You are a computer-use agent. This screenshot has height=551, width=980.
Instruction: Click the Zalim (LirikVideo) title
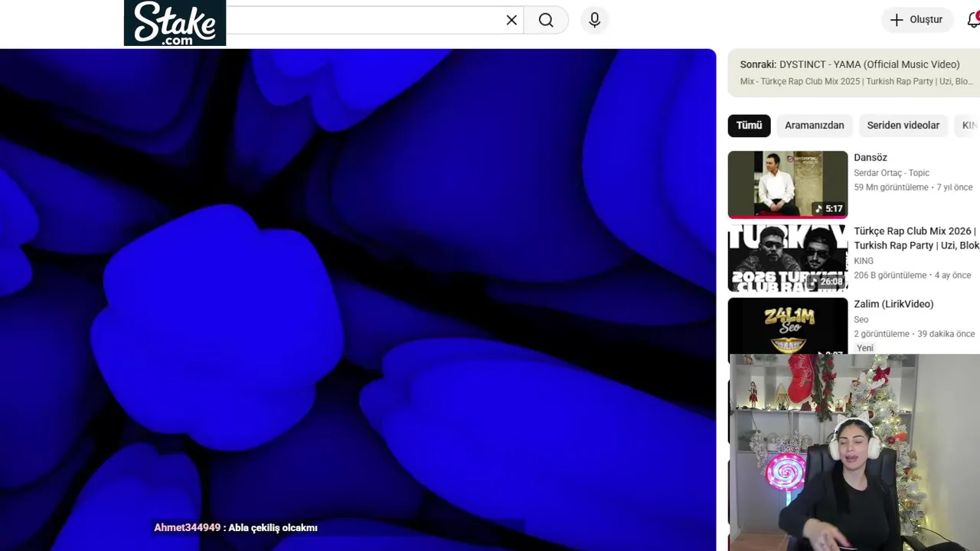[x=893, y=304]
